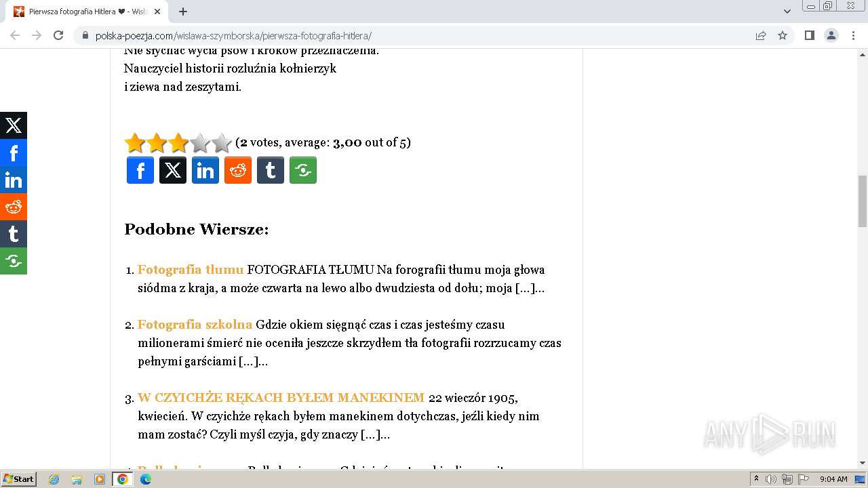Screen dimensions: 868x488
Task: Bookmark this page with the star icon
Action: click(x=783, y=35)
